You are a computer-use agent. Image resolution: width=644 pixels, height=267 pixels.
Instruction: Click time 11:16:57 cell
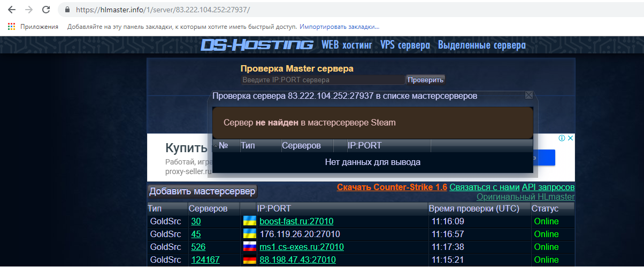pyautogui.click(x=448, y=234)
